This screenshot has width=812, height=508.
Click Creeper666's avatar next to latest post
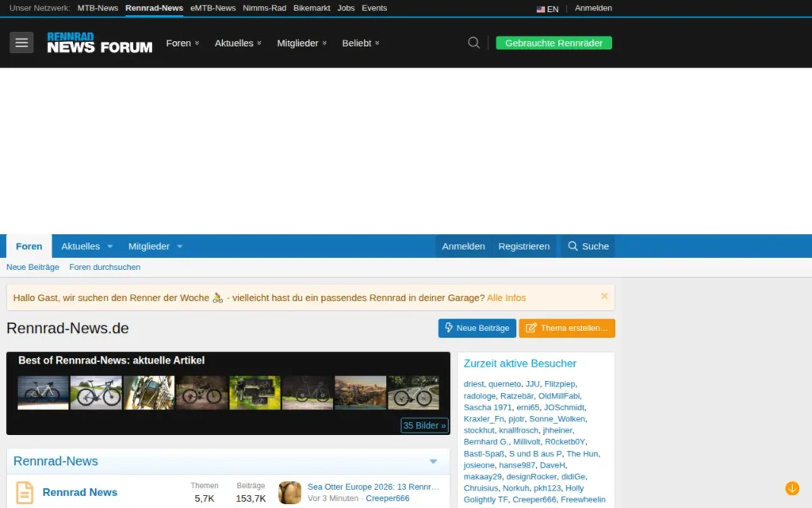(289, 492)
